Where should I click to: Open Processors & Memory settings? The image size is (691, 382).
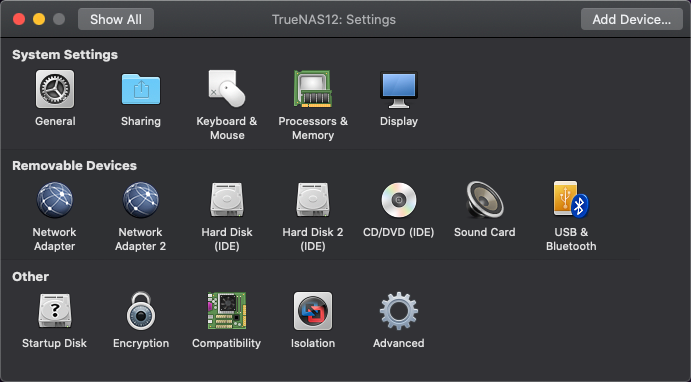tap(313, 89)
